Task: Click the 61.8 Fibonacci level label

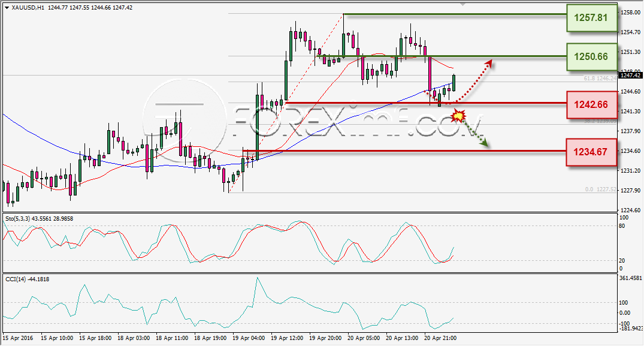Action: 600,78
